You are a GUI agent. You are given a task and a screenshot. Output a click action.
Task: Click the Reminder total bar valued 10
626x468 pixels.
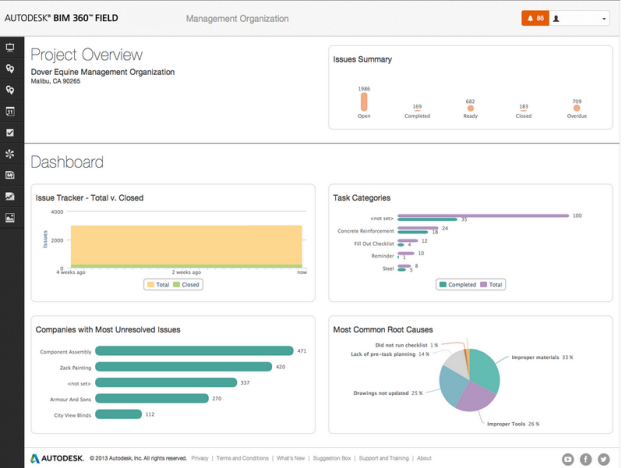point(406,253)
